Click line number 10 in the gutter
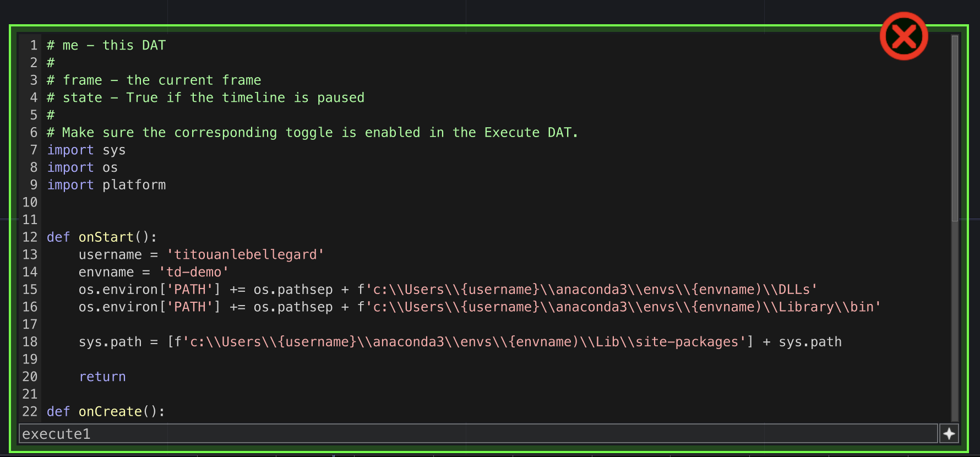 tap(30, 203)
